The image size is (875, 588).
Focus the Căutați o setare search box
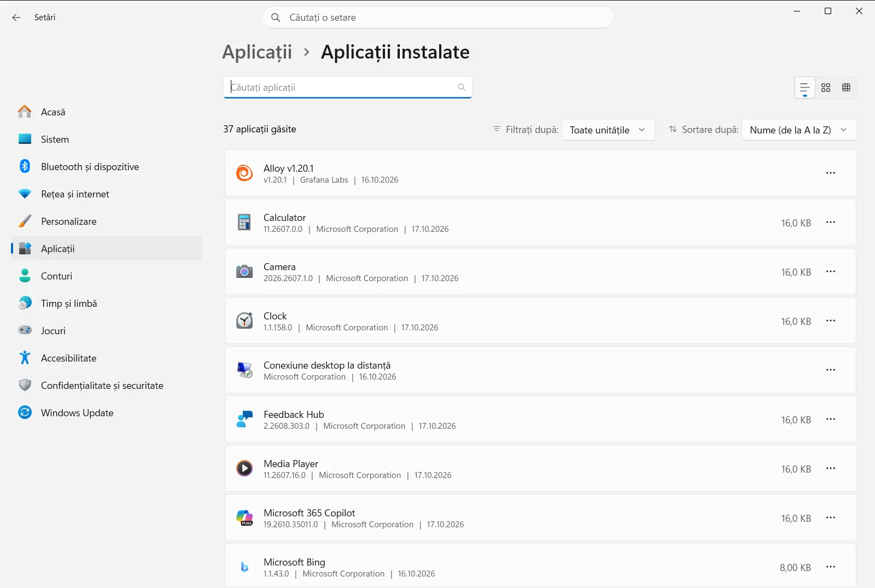click(437, 18)
